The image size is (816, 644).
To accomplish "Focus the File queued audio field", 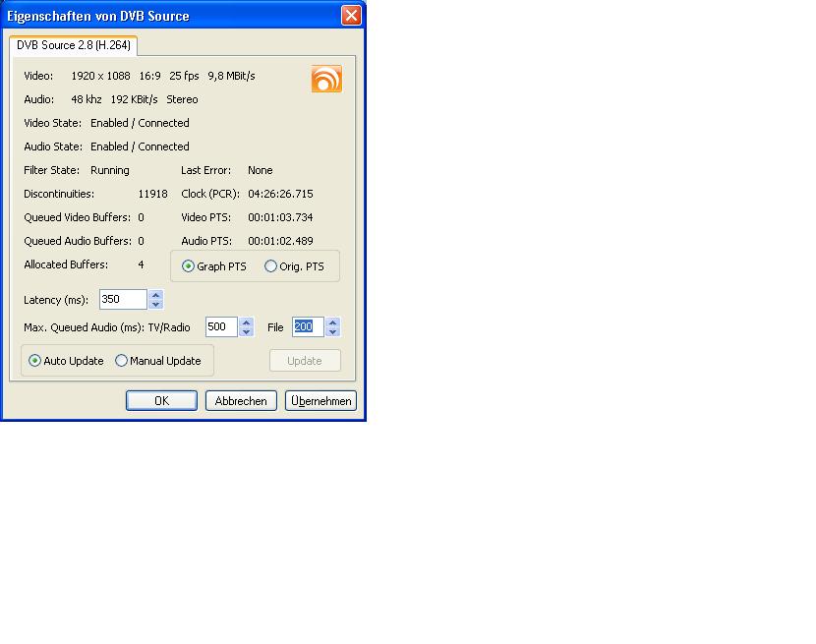I will tap(308, 327).
